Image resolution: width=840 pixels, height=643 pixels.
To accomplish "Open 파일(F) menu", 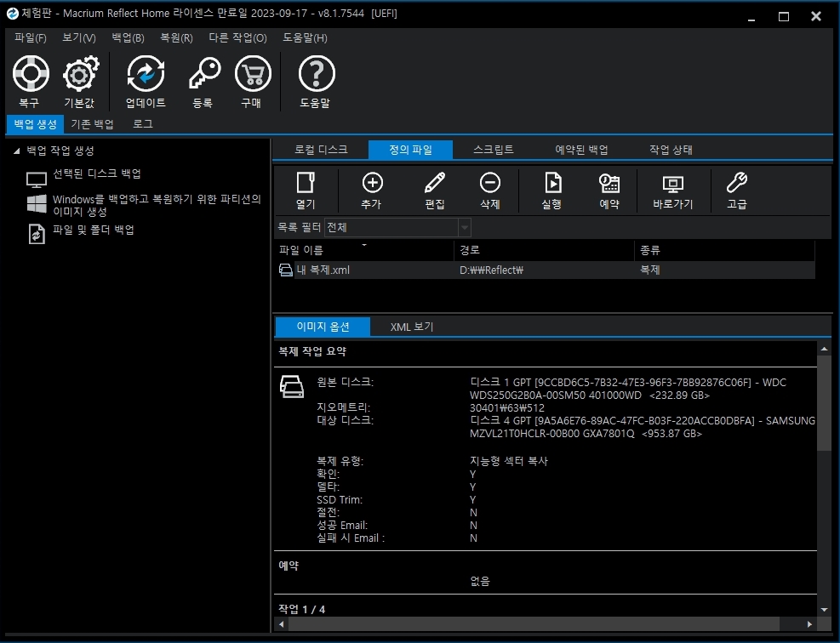I will (31, 37).
